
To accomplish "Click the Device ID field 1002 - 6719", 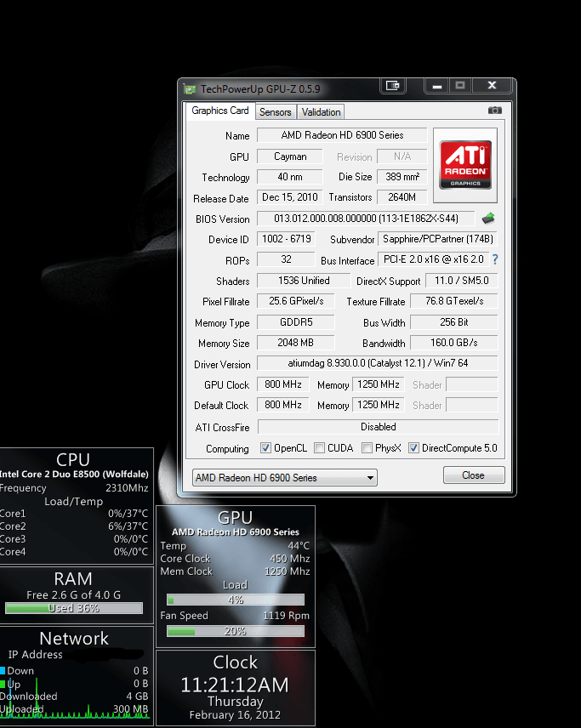I will (x=286, y=239).
